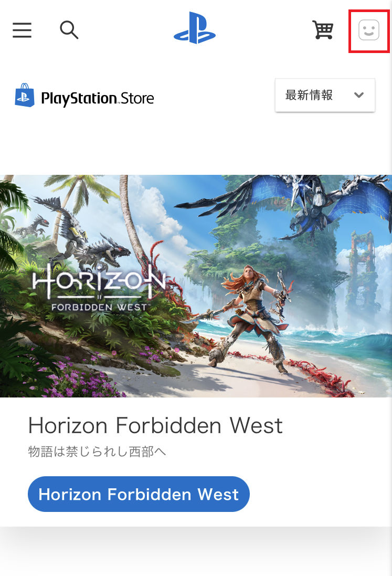
Task: Open the hamburger navigation menu
Action: pos(22,30)
